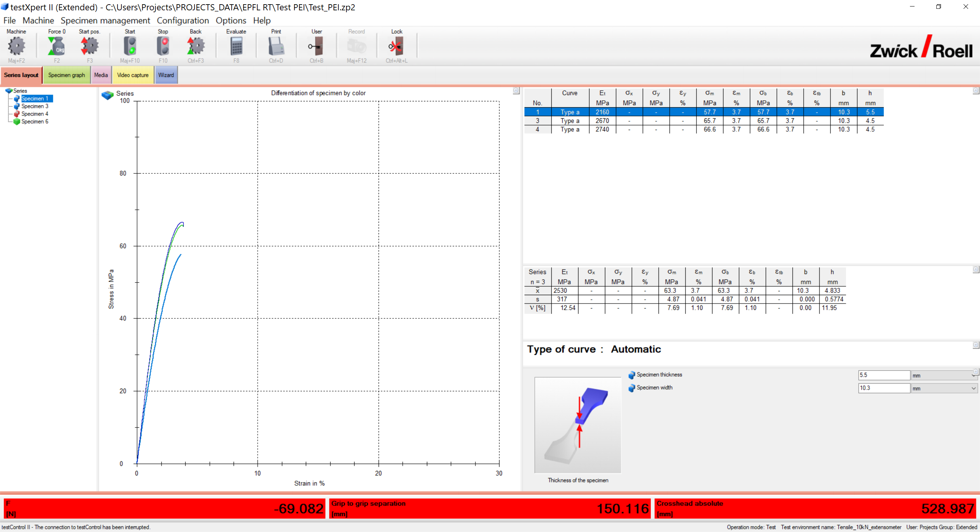Select Specimen 4 in the tree
This screenshot has height=532, width=980.
pos(34,114)
